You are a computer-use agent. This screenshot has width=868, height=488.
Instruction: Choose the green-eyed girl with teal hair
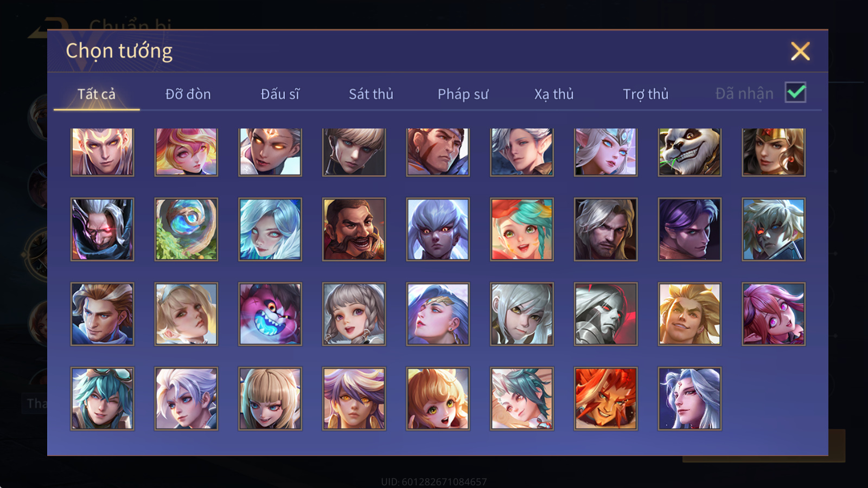tap(522, 229)
